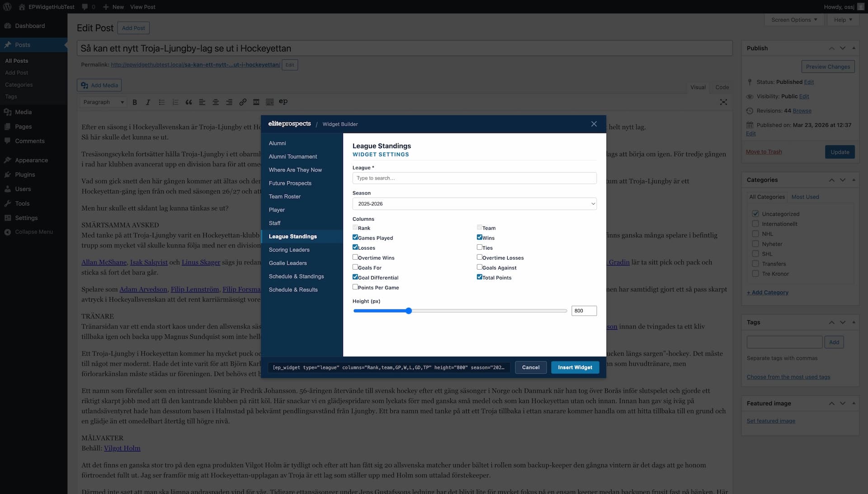This screenshot has width=868, height=494.
Task: Enable the Ties column checkbox
Action: (x=480, y=247)
